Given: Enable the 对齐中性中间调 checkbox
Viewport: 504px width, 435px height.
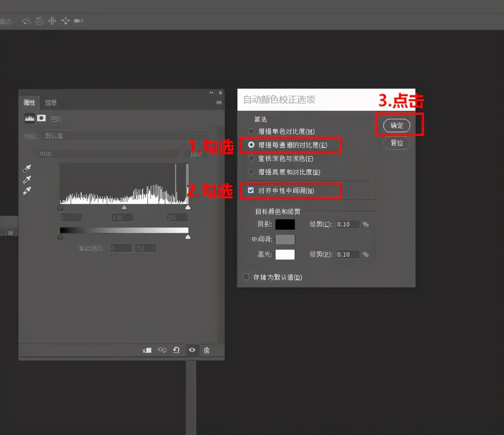Looking at the screenshot, I should pyautogui.click(x=251, y=190).
